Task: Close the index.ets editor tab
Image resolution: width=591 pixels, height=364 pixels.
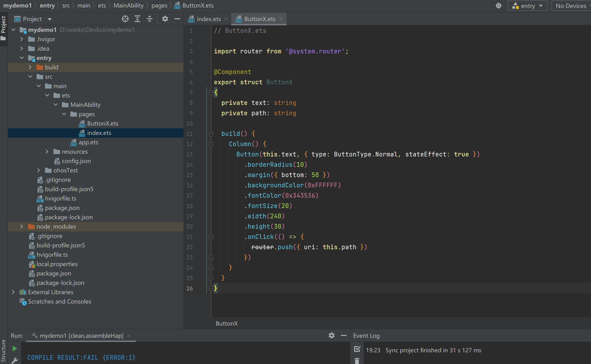Action: coord(226,19)
